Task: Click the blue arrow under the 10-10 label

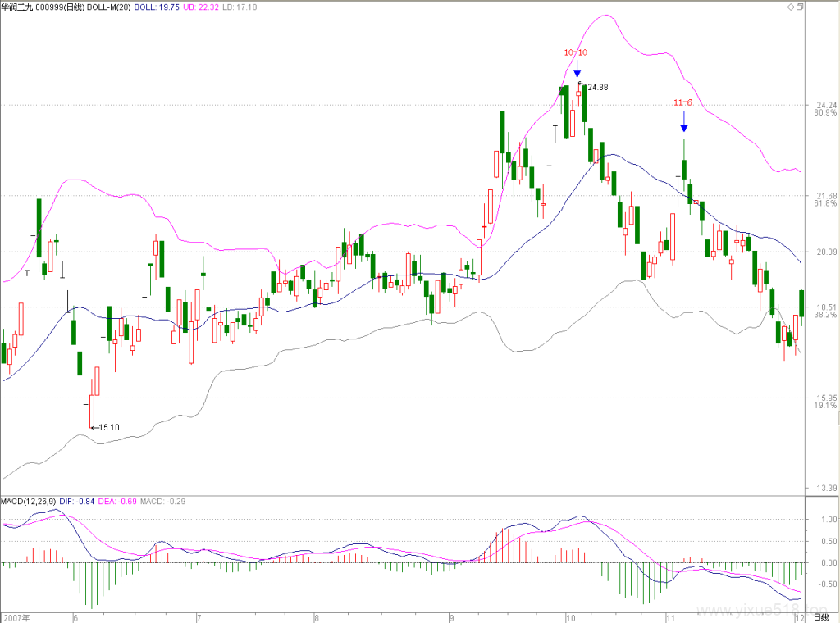Action: (577, 69)
